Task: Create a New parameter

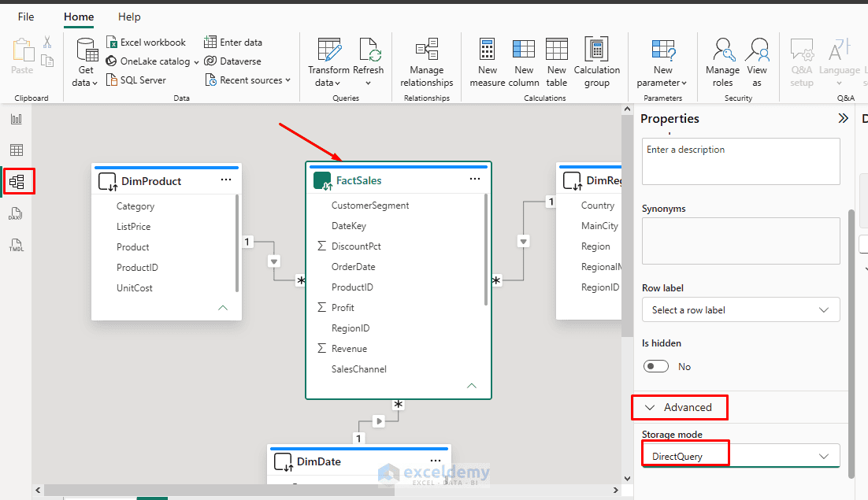Action: coord(662,62)
